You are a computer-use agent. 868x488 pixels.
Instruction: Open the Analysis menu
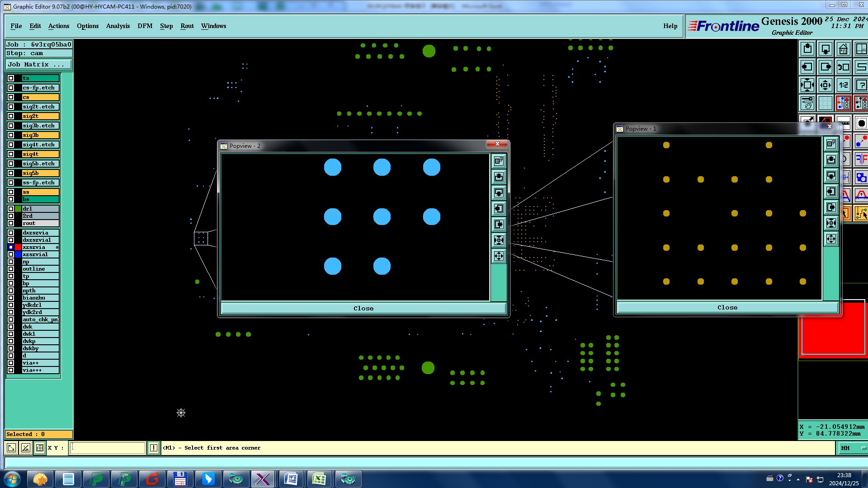pyautogui.click(x=118, y=26)
